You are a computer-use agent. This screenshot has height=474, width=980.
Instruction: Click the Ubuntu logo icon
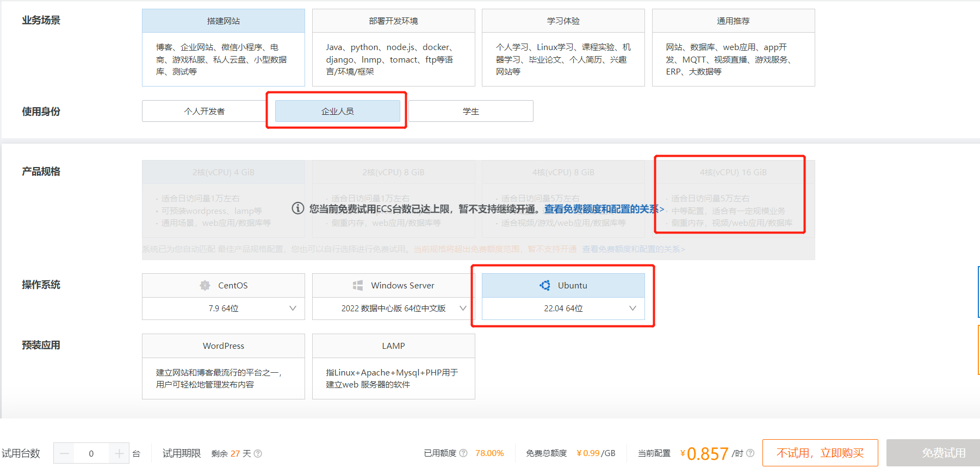tap(545, 285)
